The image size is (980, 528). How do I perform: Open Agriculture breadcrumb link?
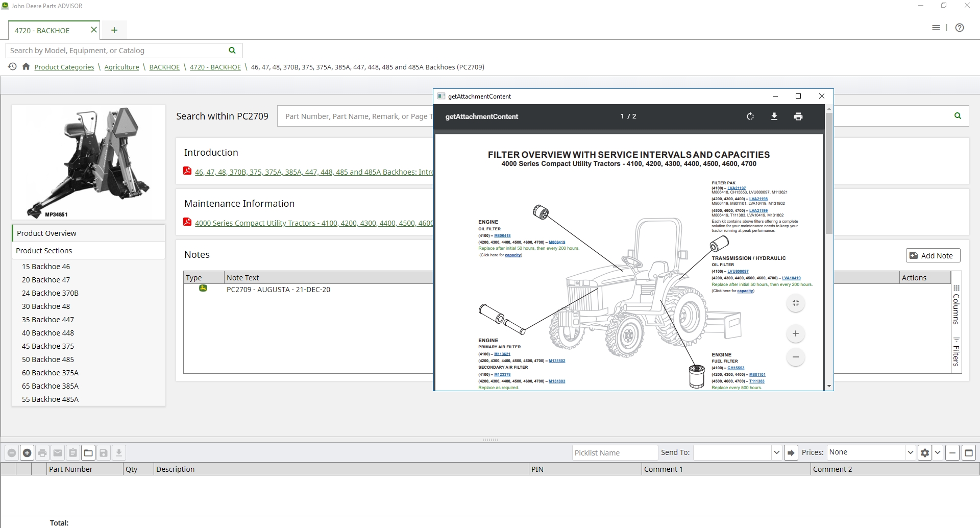click(x=121, y=67)
